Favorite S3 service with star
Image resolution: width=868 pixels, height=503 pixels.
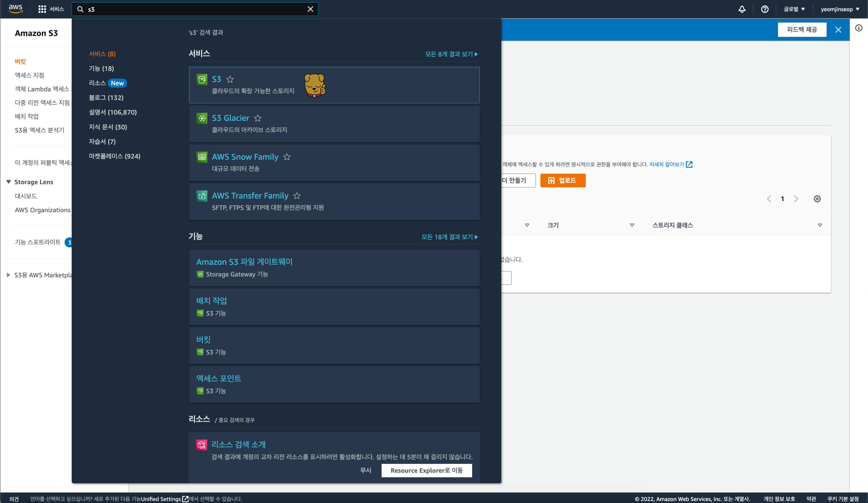click(x=230, y=80)
